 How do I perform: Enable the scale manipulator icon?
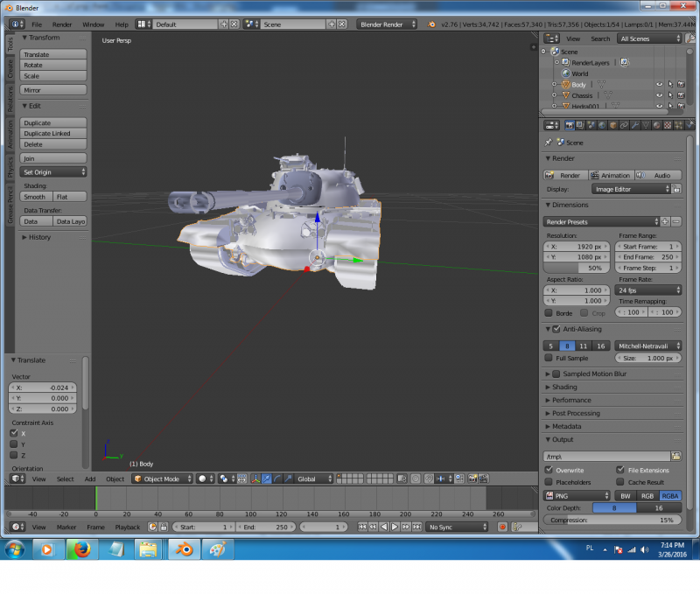pyautogui.click(x=289, y=479)
